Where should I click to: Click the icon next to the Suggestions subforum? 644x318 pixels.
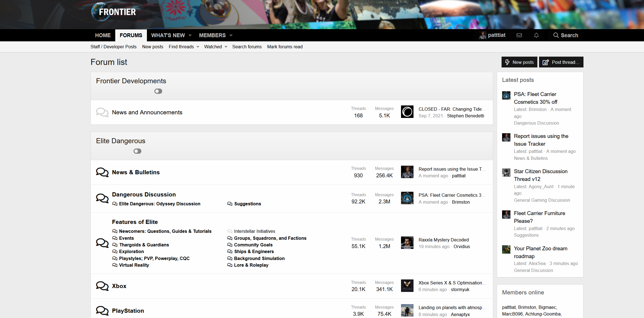click(230, 204)
